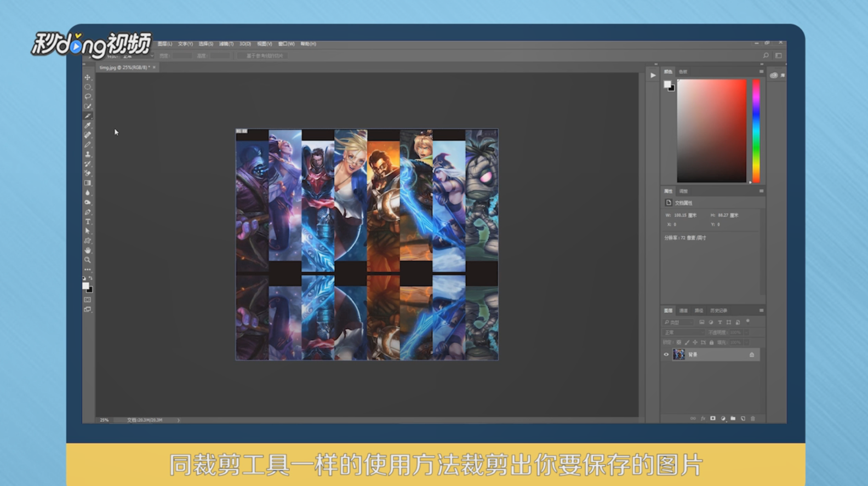Open the Edit Toolbar ellipsis
868x486 pixels.
(88, 270)
